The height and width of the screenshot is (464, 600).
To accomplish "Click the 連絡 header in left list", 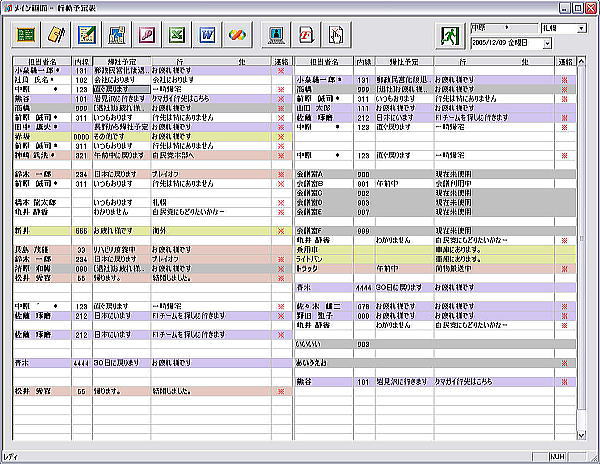I will pos(282,62).
